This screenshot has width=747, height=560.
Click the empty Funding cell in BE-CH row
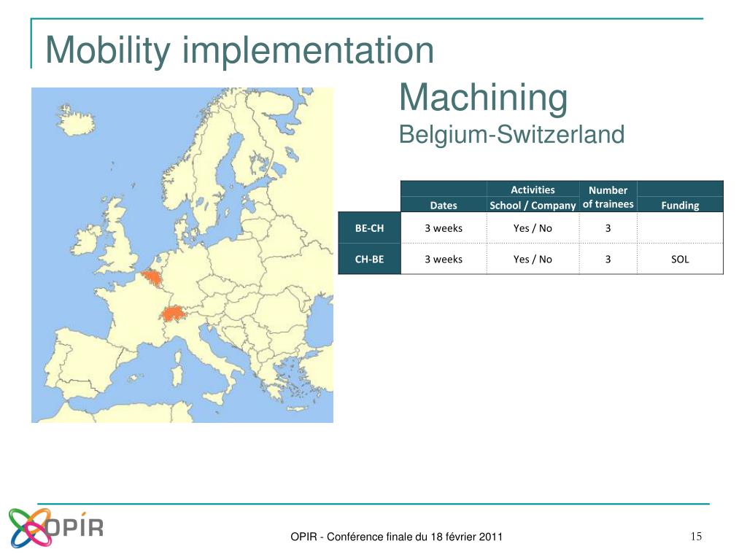click(680, 228)
